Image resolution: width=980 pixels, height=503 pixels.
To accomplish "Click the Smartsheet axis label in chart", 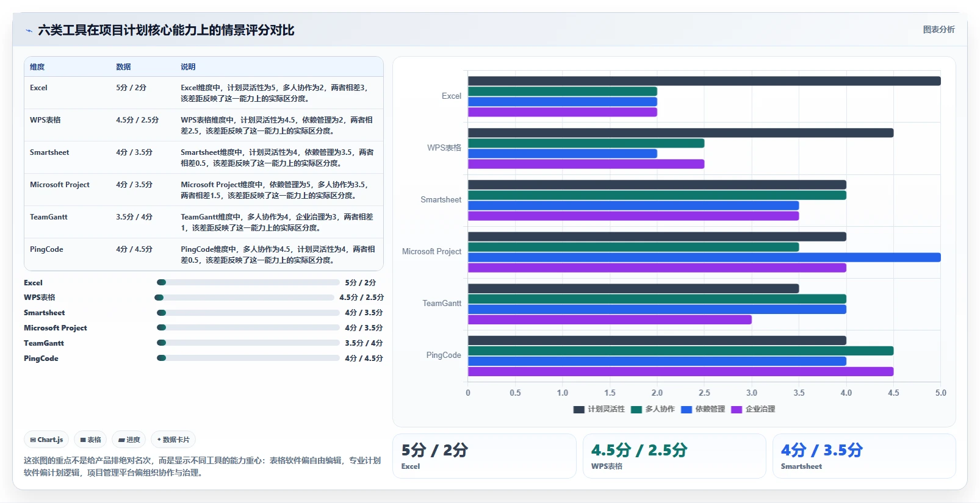I will pos(441,200).
